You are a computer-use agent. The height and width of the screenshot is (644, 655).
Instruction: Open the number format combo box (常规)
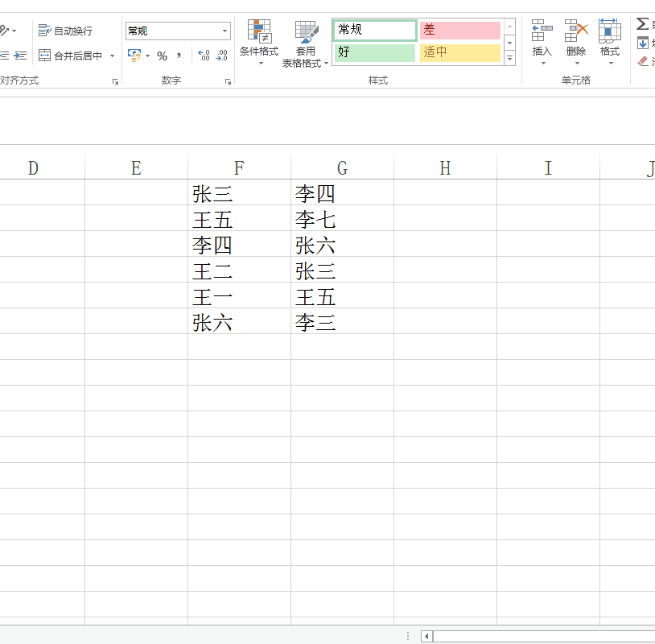click(178, 31)
